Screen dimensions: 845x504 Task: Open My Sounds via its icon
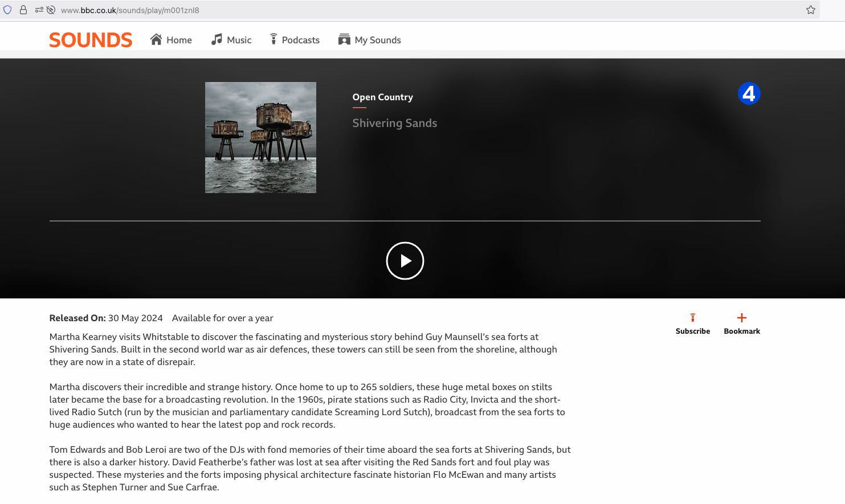tap(344, 39)
